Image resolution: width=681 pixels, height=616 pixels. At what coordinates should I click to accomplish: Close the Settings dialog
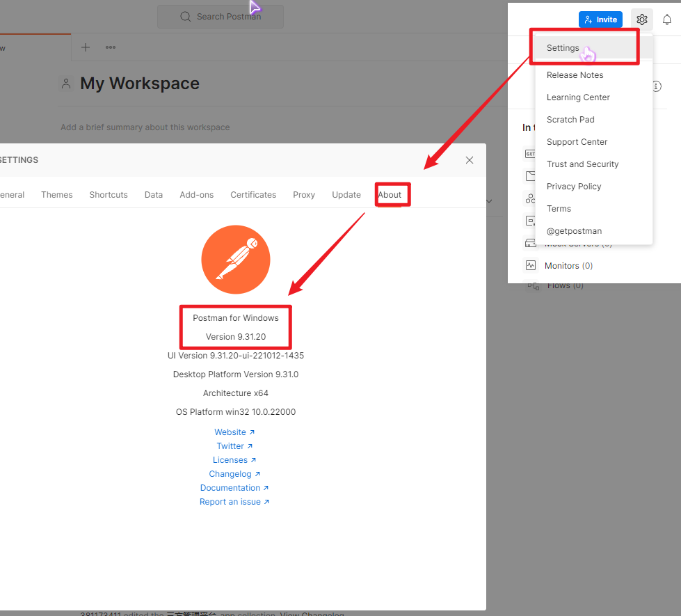(x=470, y=160)
